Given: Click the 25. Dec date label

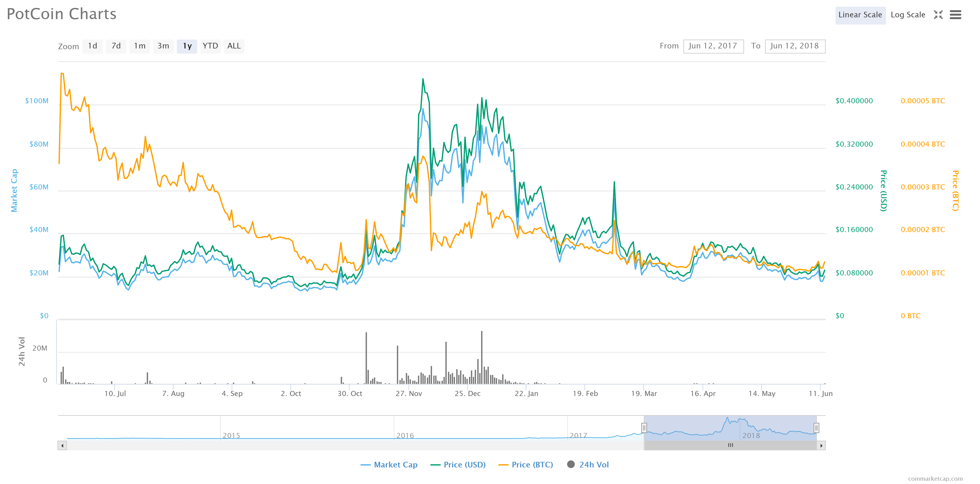Looking at the screenshot, I should [x=468, y=393].
